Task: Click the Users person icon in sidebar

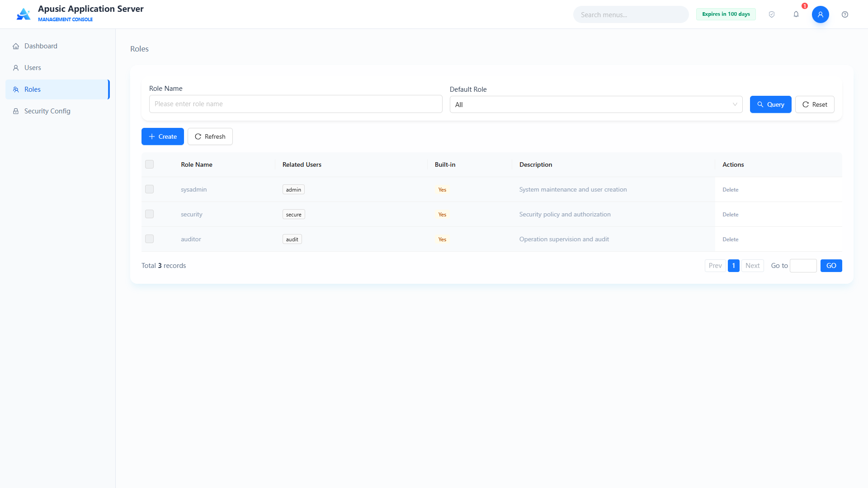Action: tap(16, 68)
